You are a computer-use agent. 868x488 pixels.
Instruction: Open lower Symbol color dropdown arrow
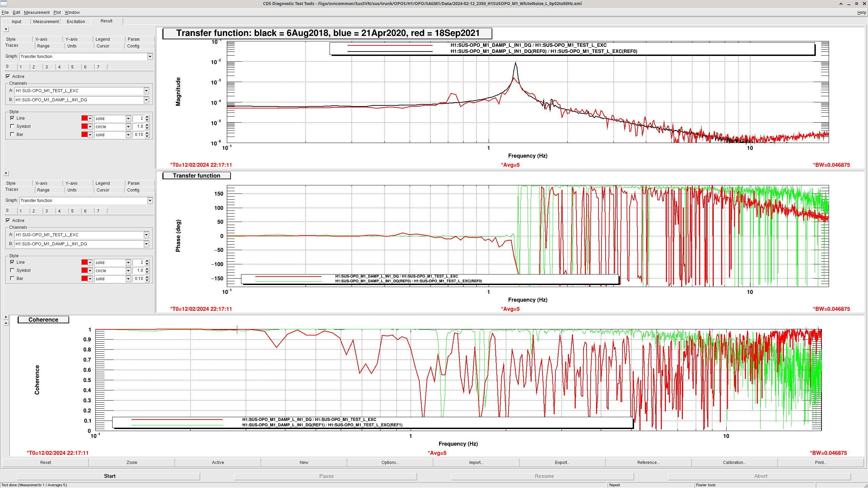coord(90,271)
